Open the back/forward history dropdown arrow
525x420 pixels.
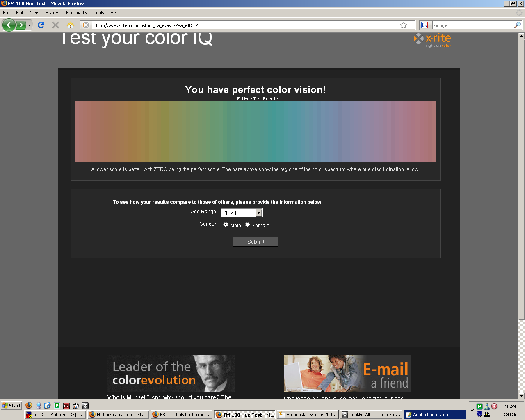[30, 25]
